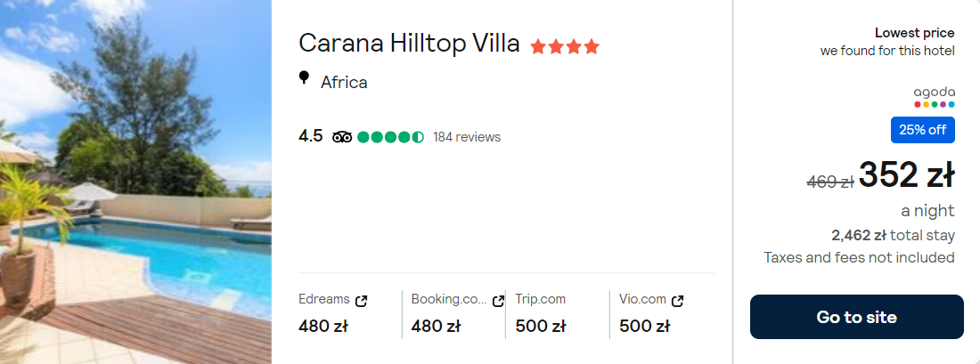Click the Agoda provider logo
This screenshot has height=364, width=980.
coord(934,97)
